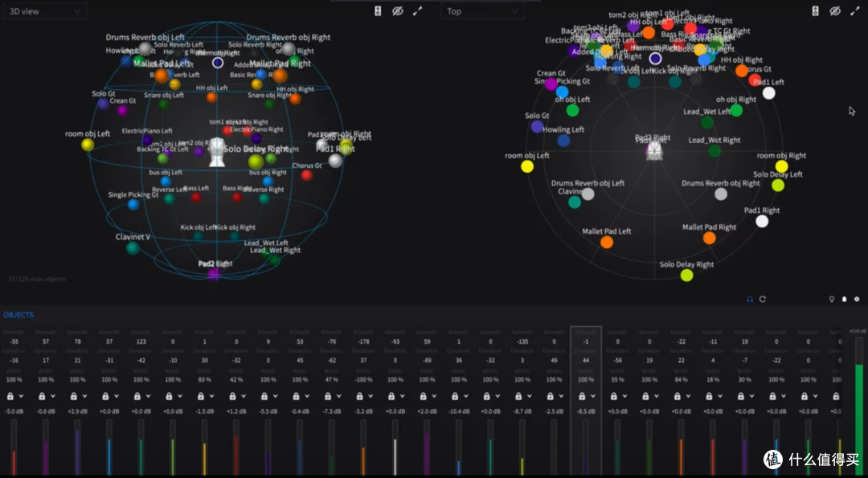
Task: Click the circular refresh icon below the Top view
Action: click(762, 300)
